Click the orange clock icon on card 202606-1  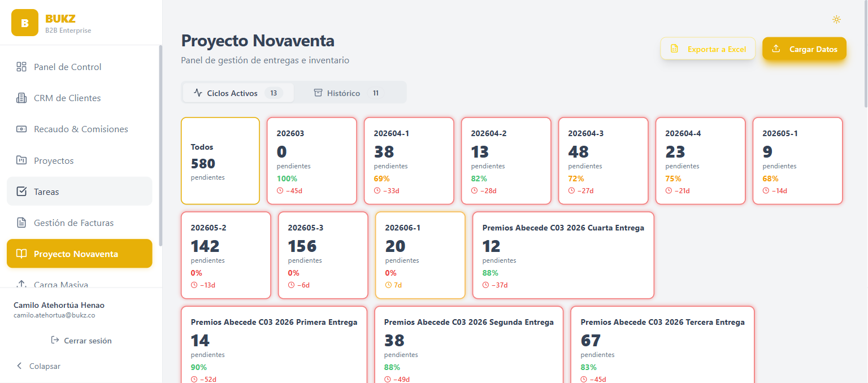[x=388, y=285]
